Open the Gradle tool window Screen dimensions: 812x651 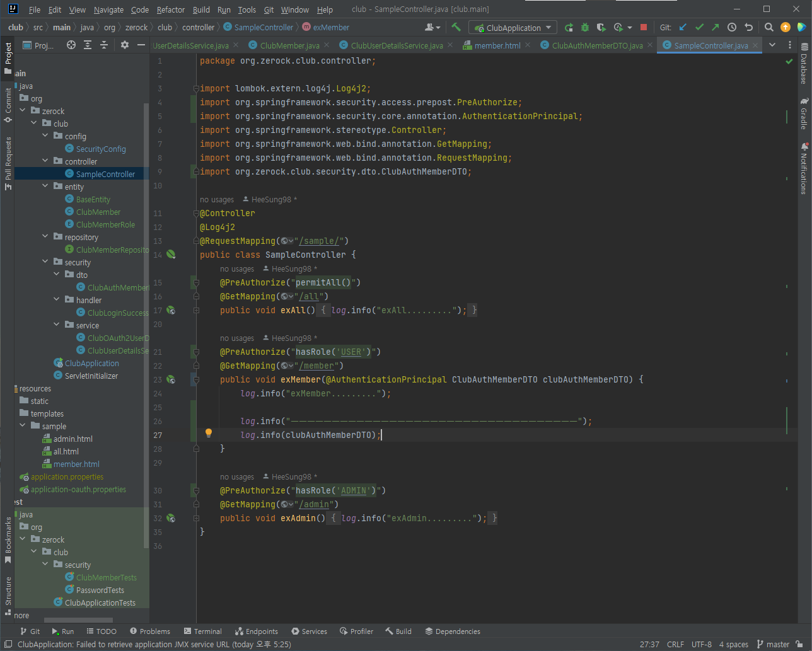click(804, 114)
